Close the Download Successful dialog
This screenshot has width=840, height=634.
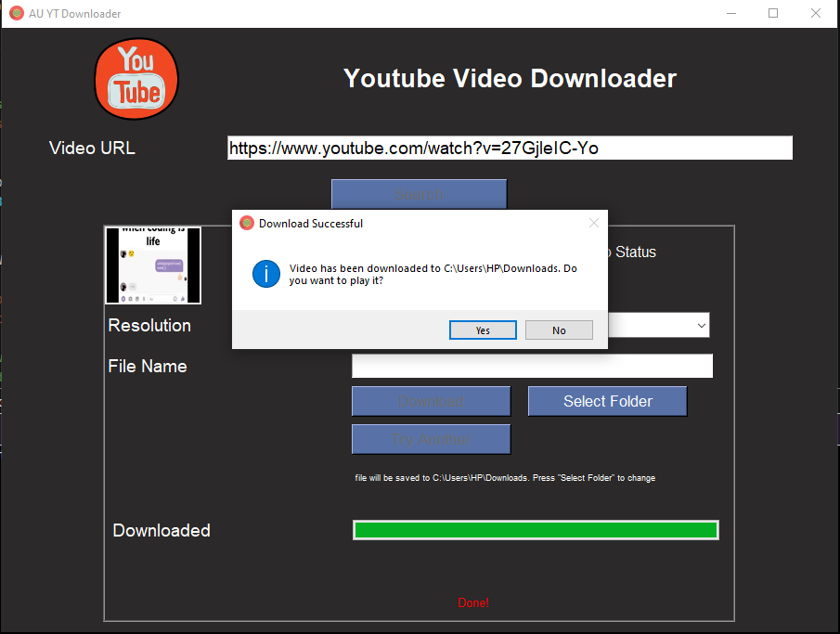(x=594, y=223)
